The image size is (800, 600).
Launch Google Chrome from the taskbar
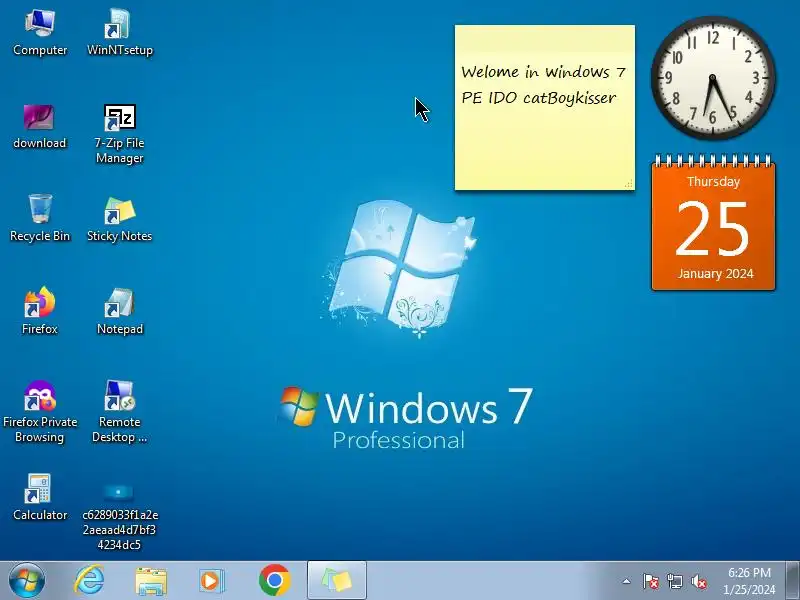[x=274, y=580]
